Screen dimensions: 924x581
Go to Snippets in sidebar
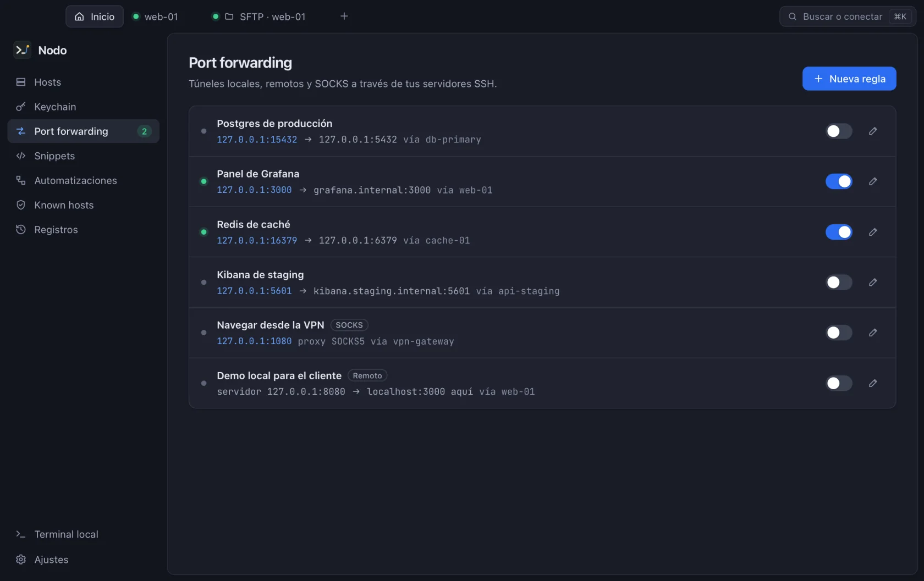point(84,156)
